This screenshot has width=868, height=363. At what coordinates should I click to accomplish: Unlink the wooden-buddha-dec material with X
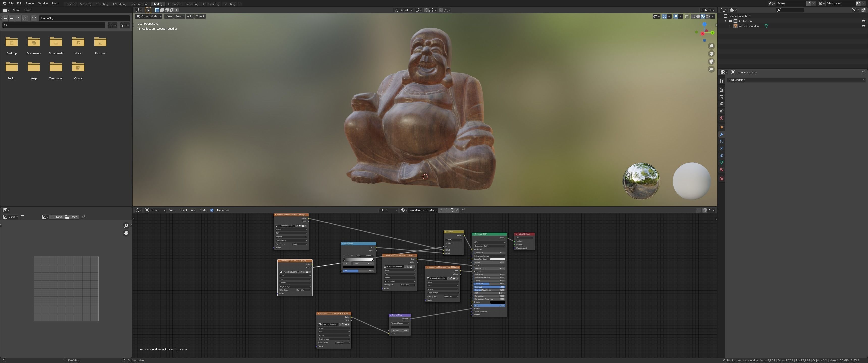[456, 210]
